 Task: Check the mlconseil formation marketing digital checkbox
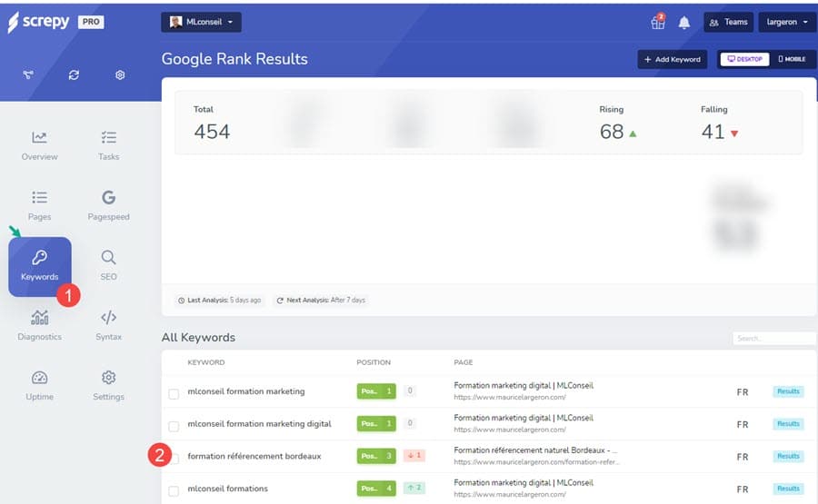tap(174, 426)
